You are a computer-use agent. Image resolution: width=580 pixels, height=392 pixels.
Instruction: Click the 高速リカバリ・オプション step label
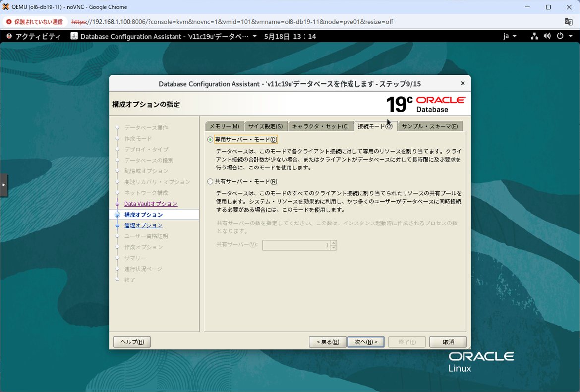(x=157, y=182)
